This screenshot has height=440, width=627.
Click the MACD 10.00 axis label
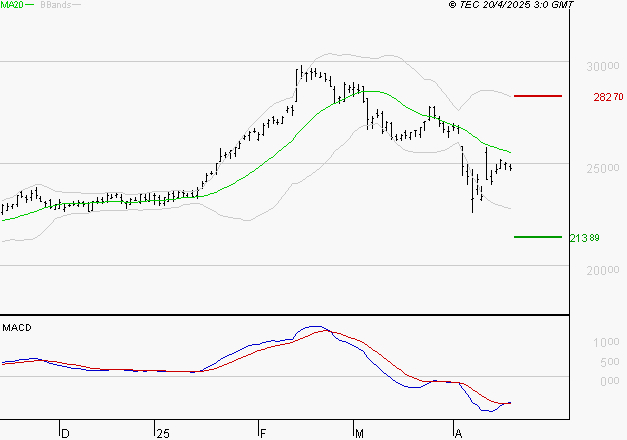pos(606,342)
